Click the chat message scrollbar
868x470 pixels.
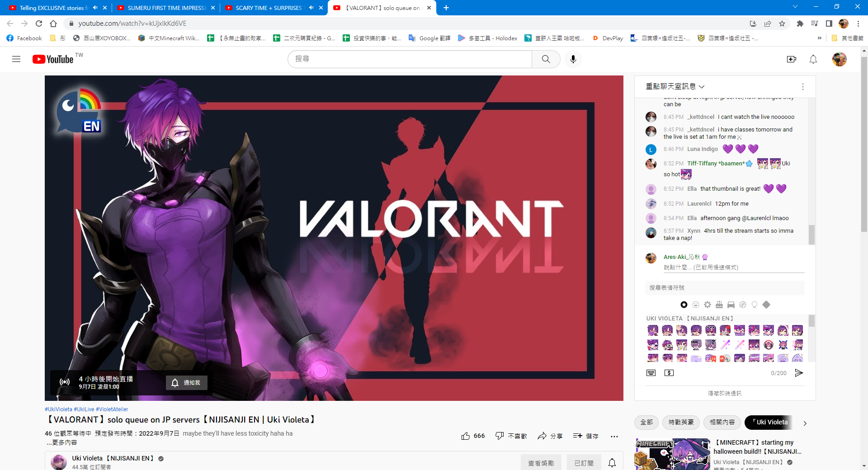click(x=811, y=235)
